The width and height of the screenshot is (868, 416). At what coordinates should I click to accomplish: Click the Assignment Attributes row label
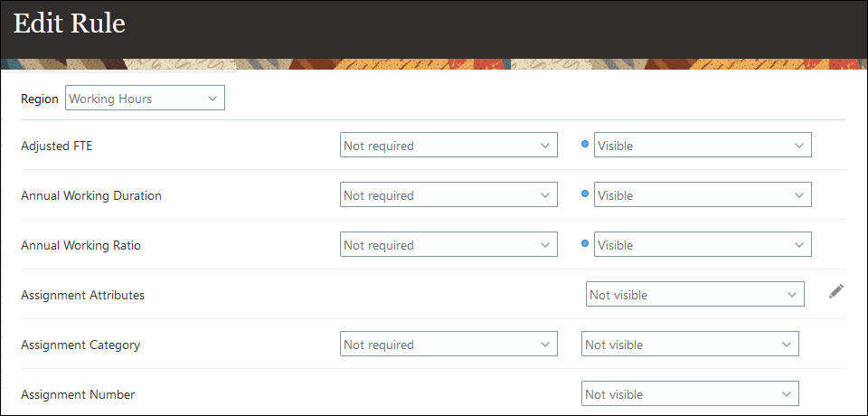[82, 295]
